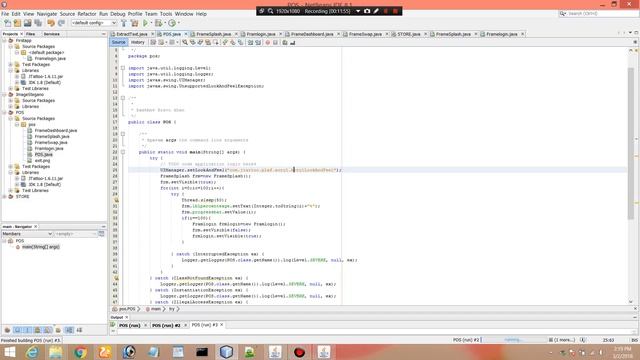The width and height of the screenshot is (640, 360).
Task: Select FrameDashboard.java in project tree
Action: click(x=56, y=131)
